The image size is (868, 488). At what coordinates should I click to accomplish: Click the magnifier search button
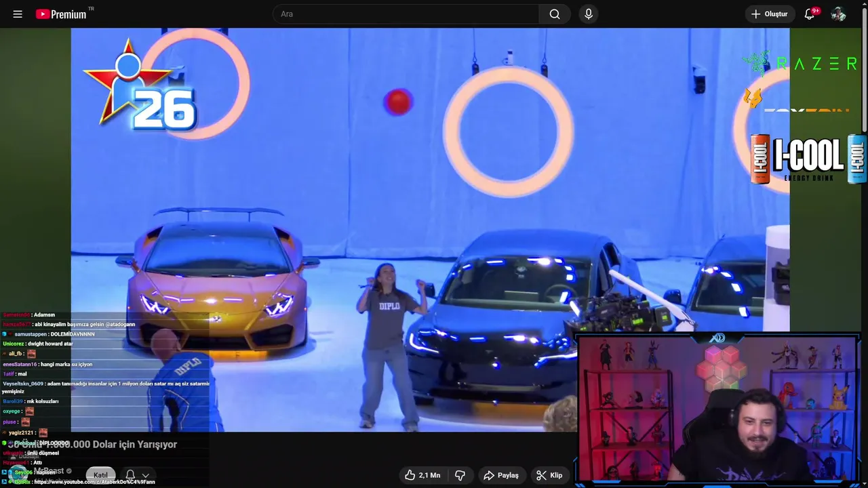(x=555, y=14)
